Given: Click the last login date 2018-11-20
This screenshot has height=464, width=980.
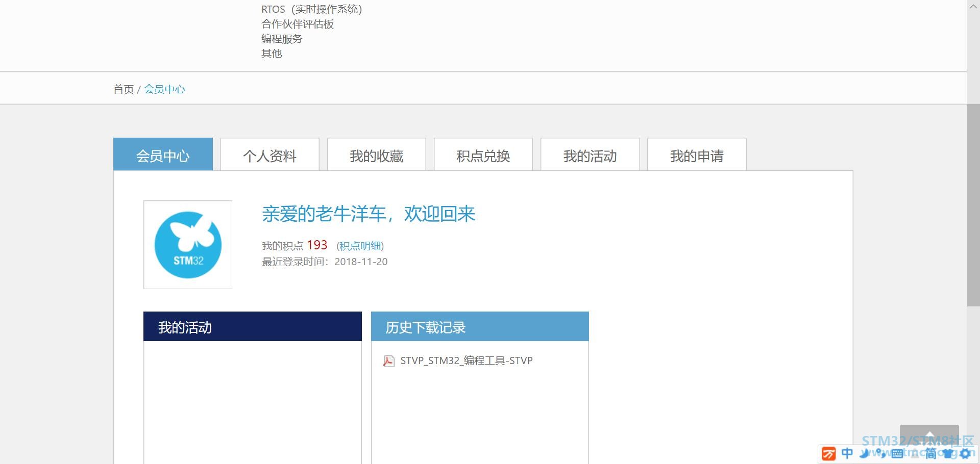Looking at the screenshot, I should [361, 262].
